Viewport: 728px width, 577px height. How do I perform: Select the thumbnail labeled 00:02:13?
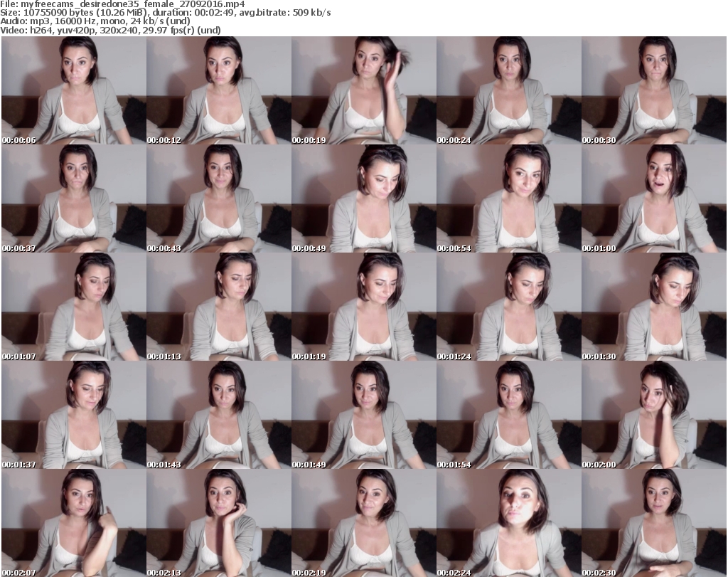click(218, 523)
